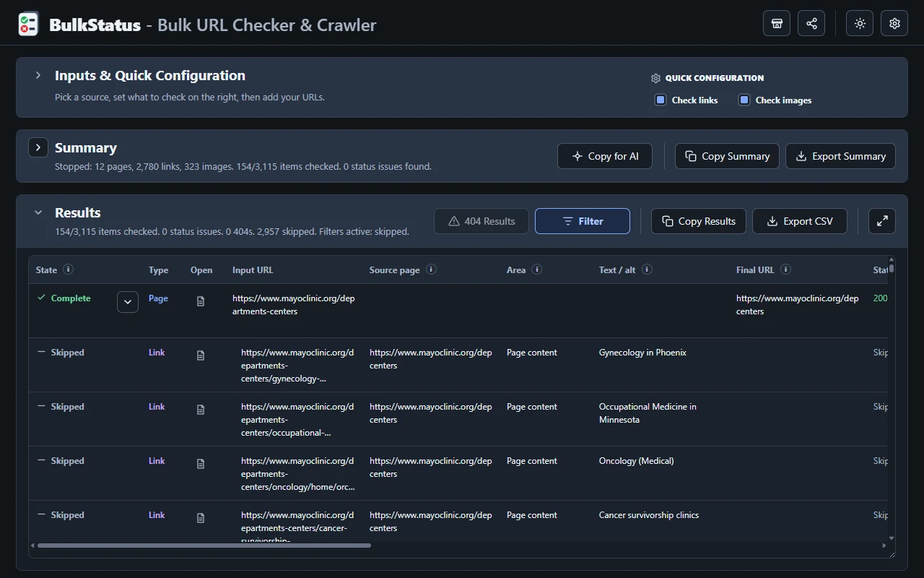The image size is (924, 578).
Task: Click the info icon beside Area column
Action: coord(537,269)
